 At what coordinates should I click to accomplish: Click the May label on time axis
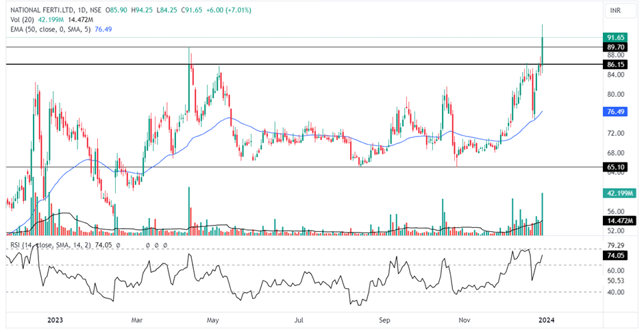(x=213, y=320)
